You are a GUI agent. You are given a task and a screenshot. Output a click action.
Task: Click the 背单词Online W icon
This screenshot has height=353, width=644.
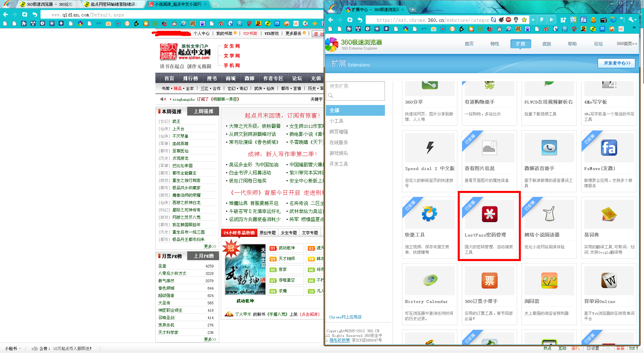[x=609, y=281]
